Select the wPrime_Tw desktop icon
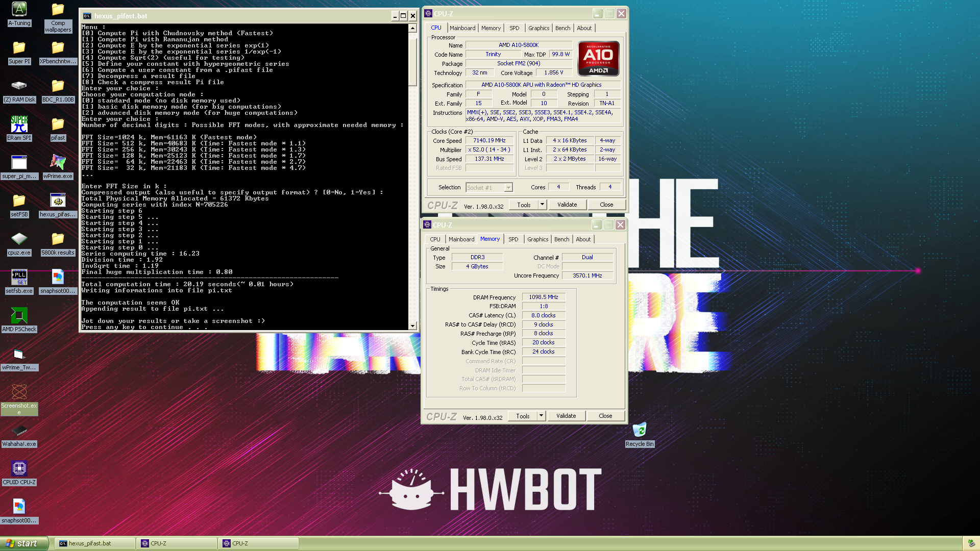Viewport: 980px width, 551px height. [x=19, y=359]
